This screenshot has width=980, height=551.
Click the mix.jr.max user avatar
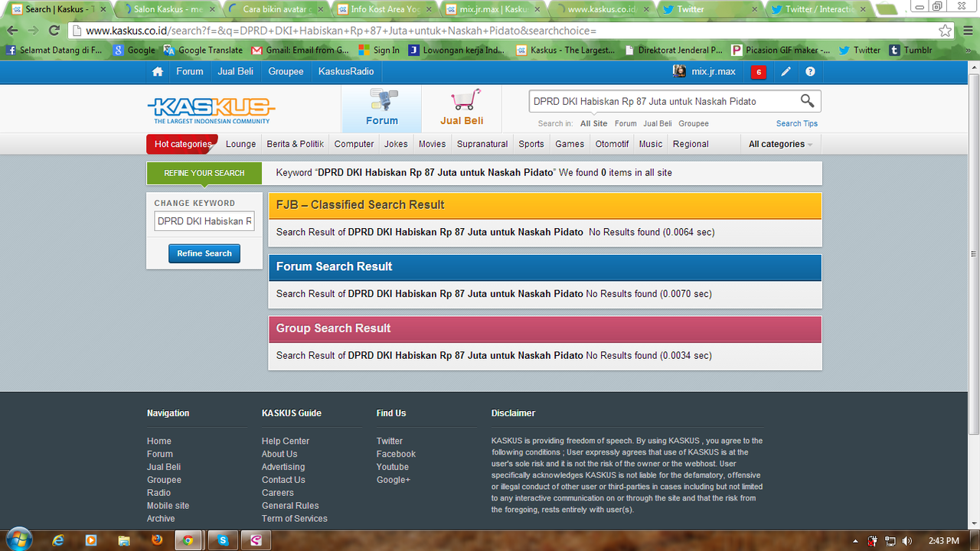pos(679,71)
